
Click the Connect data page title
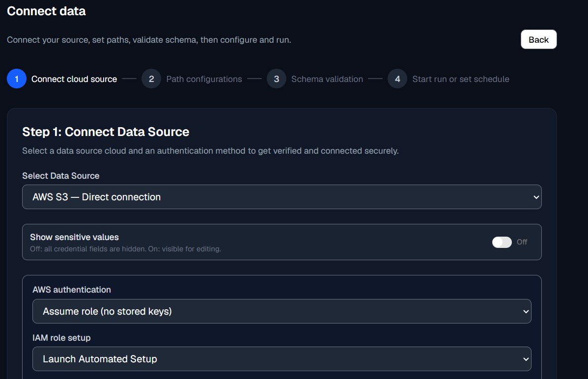pos(47,11)
